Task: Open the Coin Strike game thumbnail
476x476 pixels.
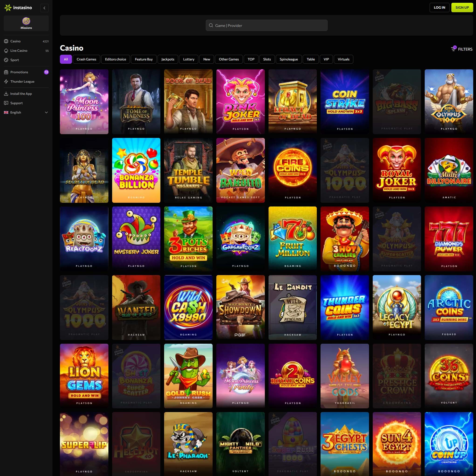Action: tap(345, 102)
